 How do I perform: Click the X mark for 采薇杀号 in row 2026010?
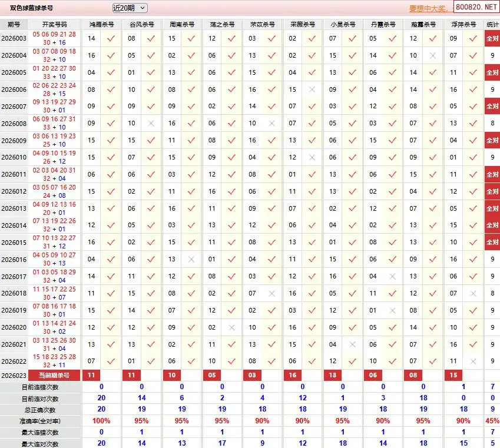point(312,158)
